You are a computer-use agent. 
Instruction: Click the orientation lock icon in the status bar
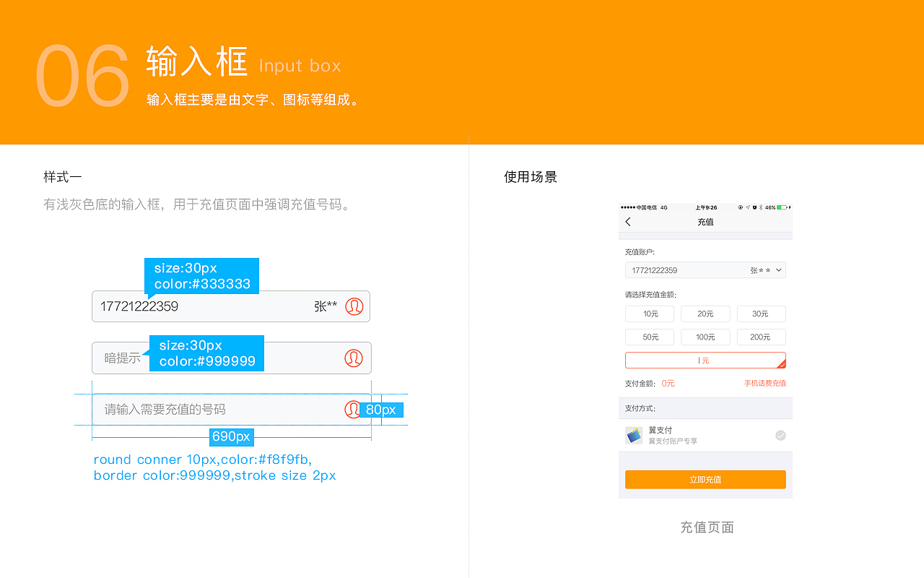[x=741, y=207]
